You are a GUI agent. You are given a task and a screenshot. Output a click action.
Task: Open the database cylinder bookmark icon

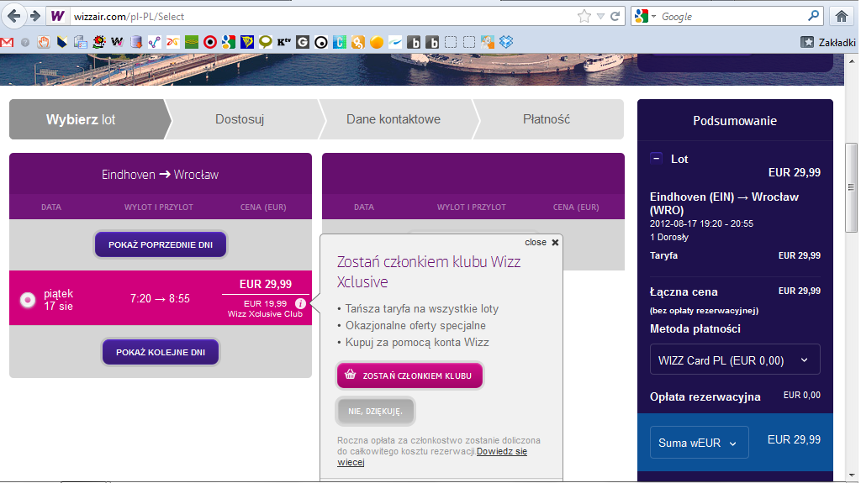[136, 42]
